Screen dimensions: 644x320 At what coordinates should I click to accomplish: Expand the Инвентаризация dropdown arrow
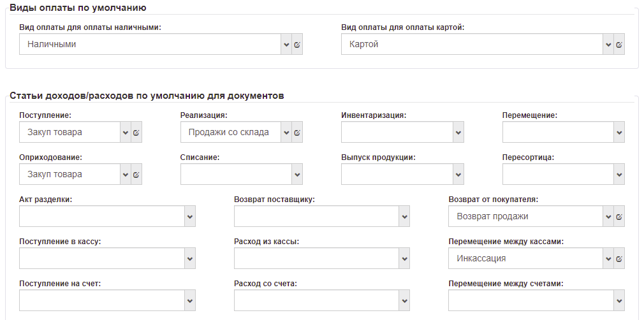pyautogui.click(x=458, y=133)
